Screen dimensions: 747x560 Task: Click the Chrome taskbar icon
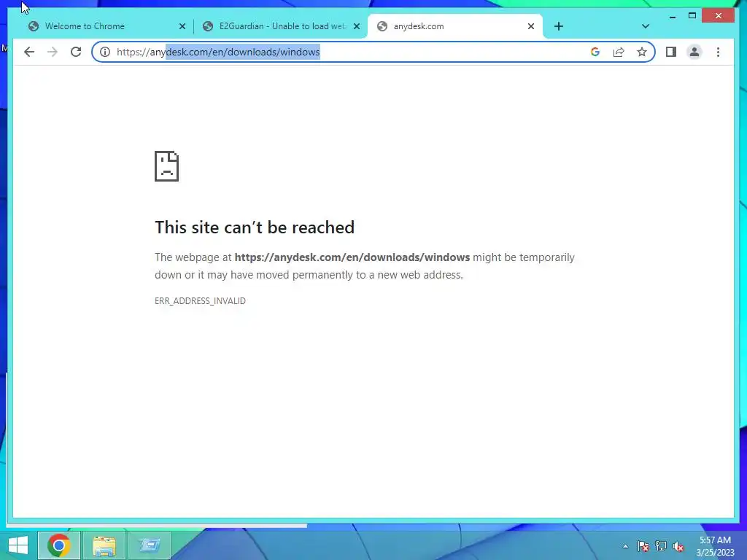click(58, 545)
